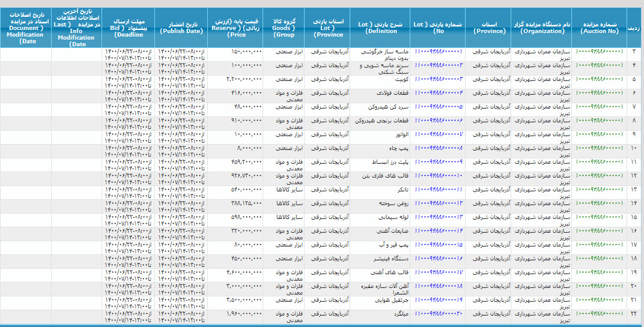Click the Organization column header
The height and width of the screenshot is (327, 644).
[541, 27]
